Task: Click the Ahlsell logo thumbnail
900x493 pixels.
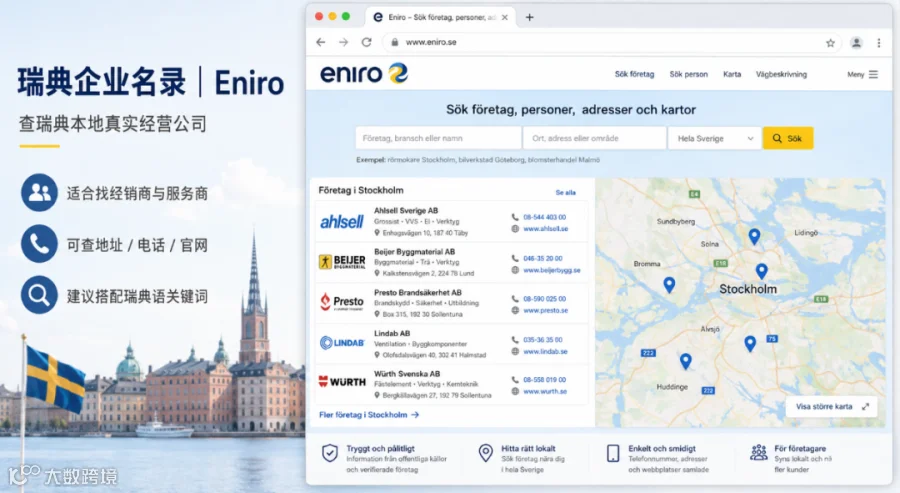Action: 342,222
